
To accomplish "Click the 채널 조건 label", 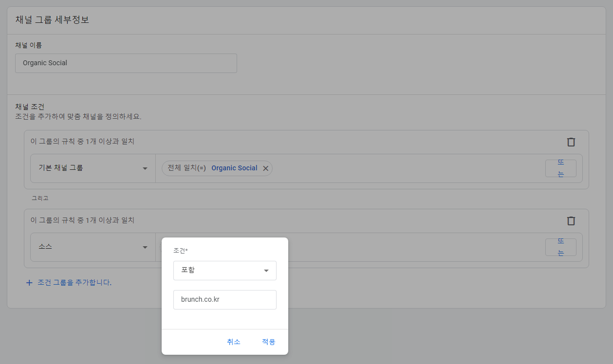I will 30,107.
